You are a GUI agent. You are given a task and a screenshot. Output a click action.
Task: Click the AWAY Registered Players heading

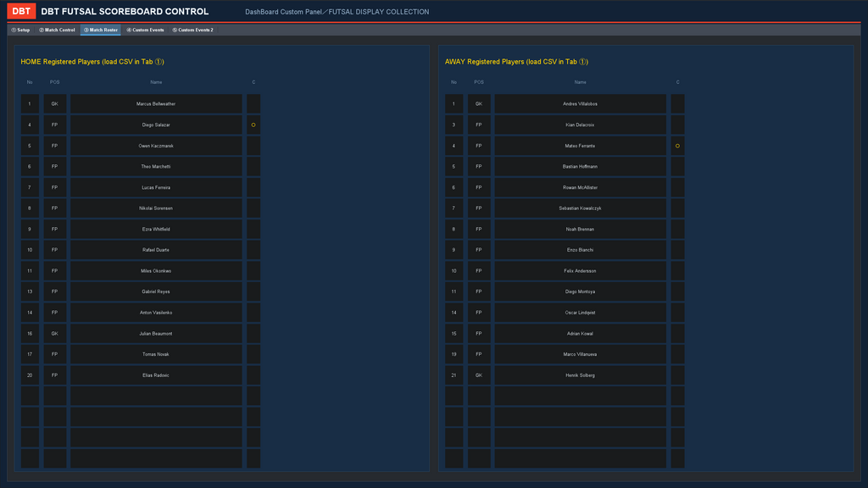[x=516, y=62]
